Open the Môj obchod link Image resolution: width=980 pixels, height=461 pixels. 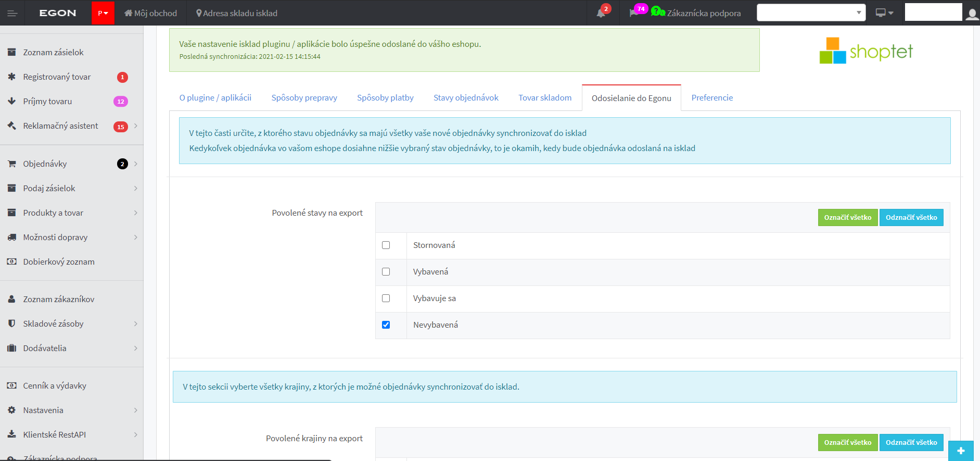tap(150, 13)
